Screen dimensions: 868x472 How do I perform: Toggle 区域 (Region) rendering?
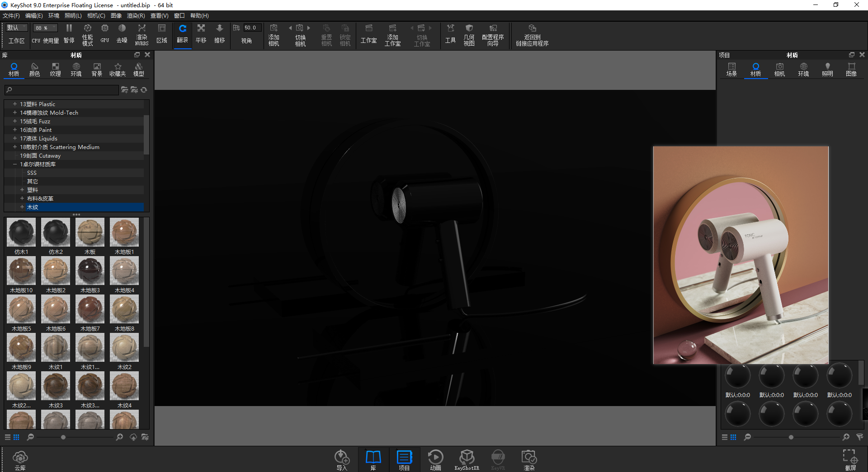click(x=162, y=34)
